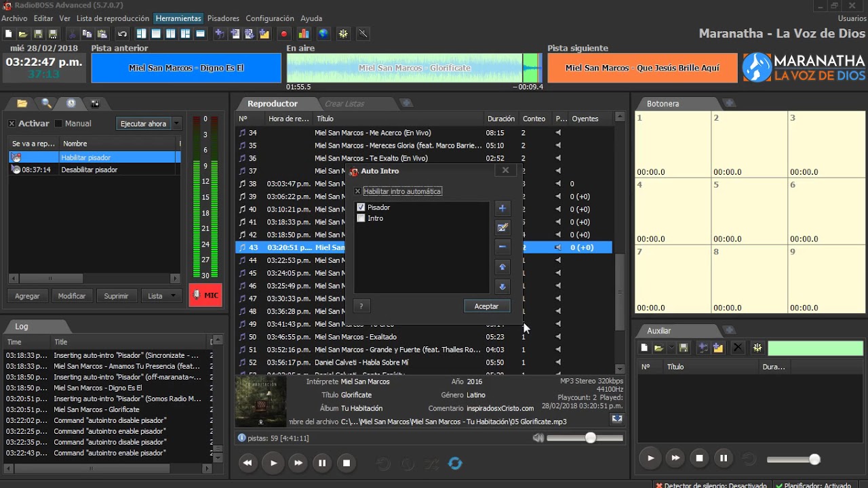868x488 pixels.
Task: Open the bar chart statistics icon
Action: tap(304, 34)
